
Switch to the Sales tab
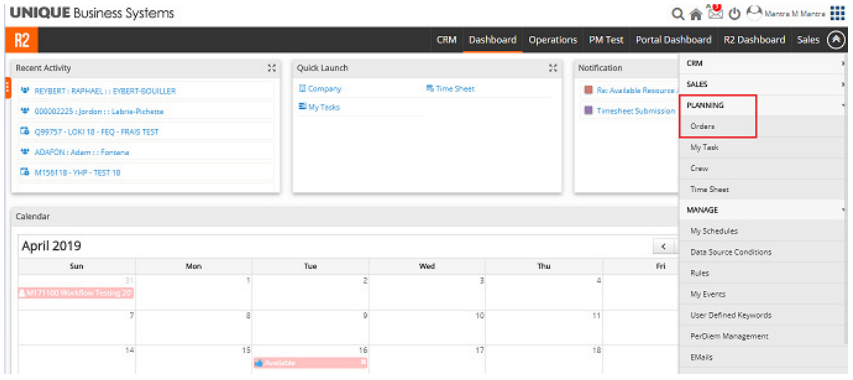(x=808, y=40)
